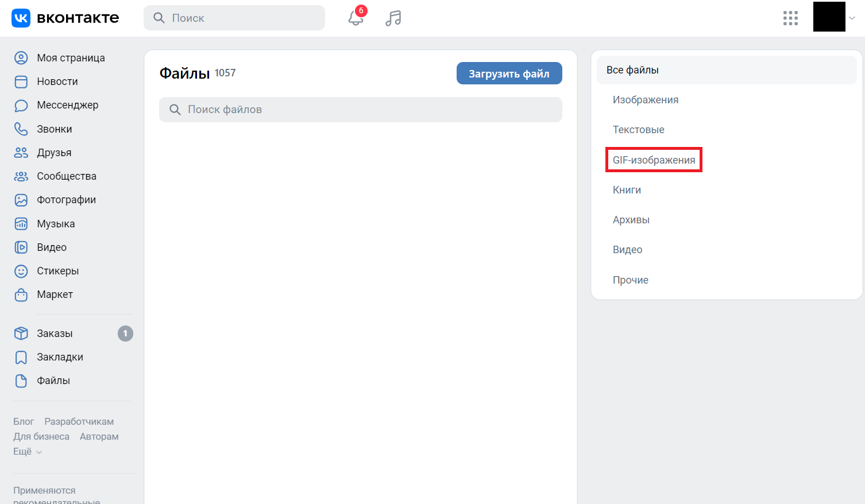This screenshot has height=504, width=865.
Task: Open Мессенджер menu label
Action: tap(68, 105)
